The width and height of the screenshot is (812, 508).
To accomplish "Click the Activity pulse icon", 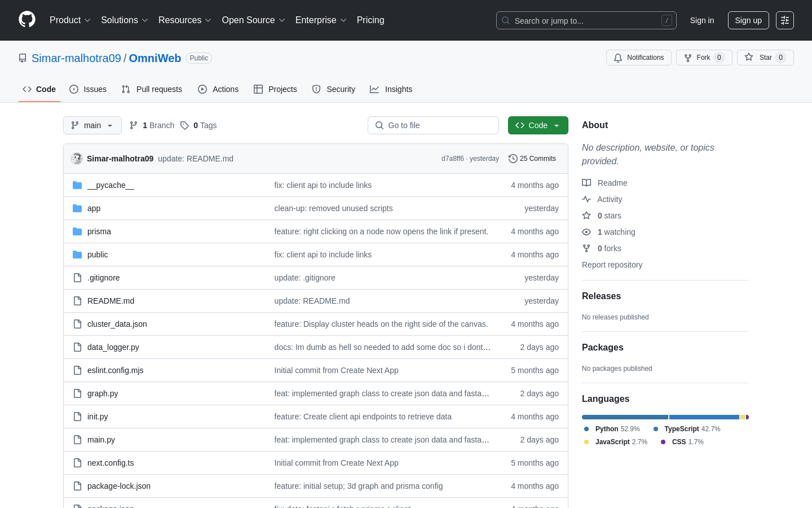I will coord(586,199).
